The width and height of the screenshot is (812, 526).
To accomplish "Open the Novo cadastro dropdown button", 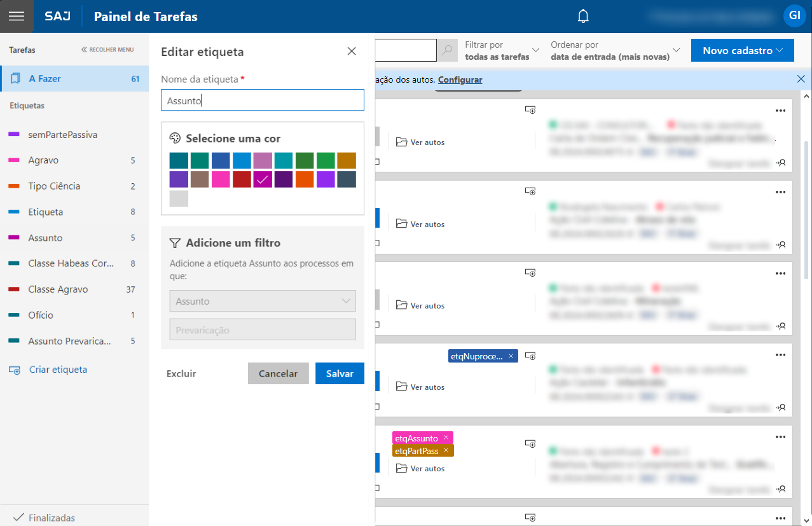I will 742,50.
